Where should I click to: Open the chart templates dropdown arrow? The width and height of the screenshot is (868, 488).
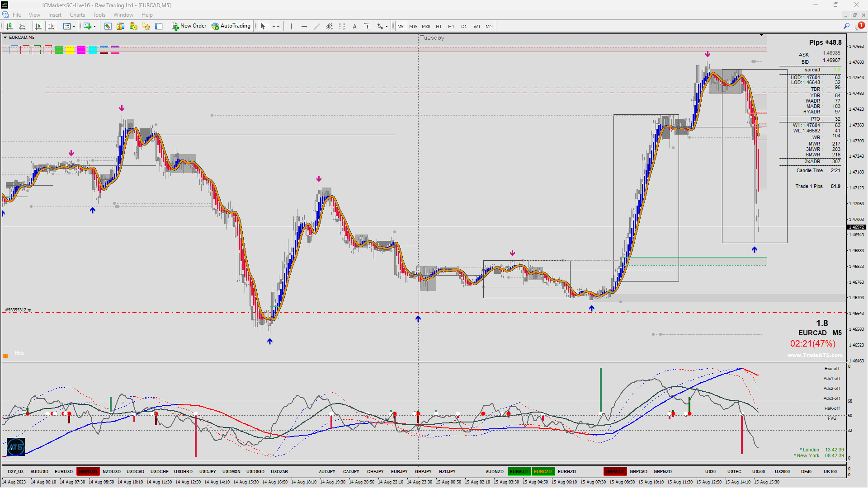click(74, 26)
